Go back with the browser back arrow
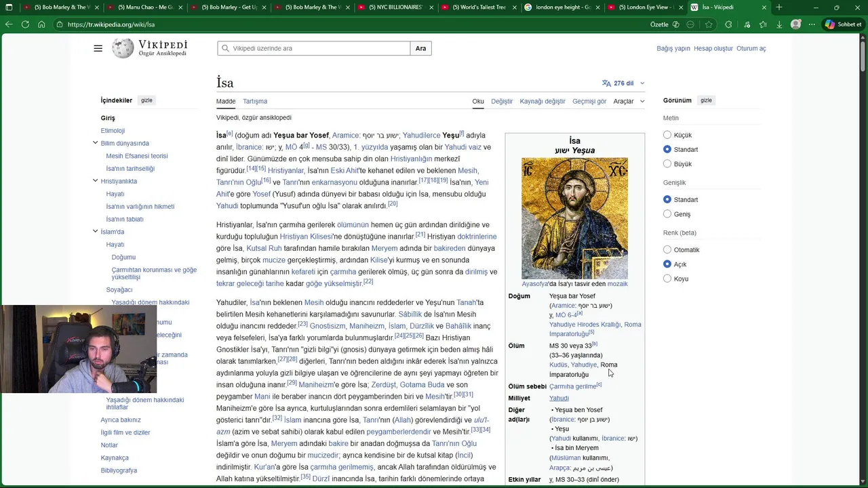This screenshot has width=868, height=488. point(9,24)
